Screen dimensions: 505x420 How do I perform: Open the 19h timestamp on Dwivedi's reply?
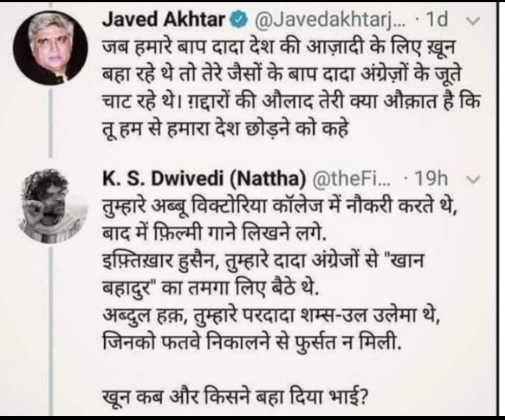tap(432, 179)
